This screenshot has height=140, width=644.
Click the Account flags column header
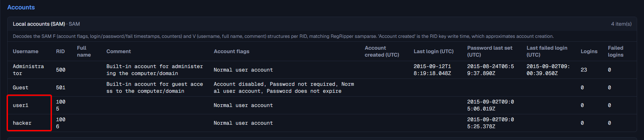coord(231,51)
